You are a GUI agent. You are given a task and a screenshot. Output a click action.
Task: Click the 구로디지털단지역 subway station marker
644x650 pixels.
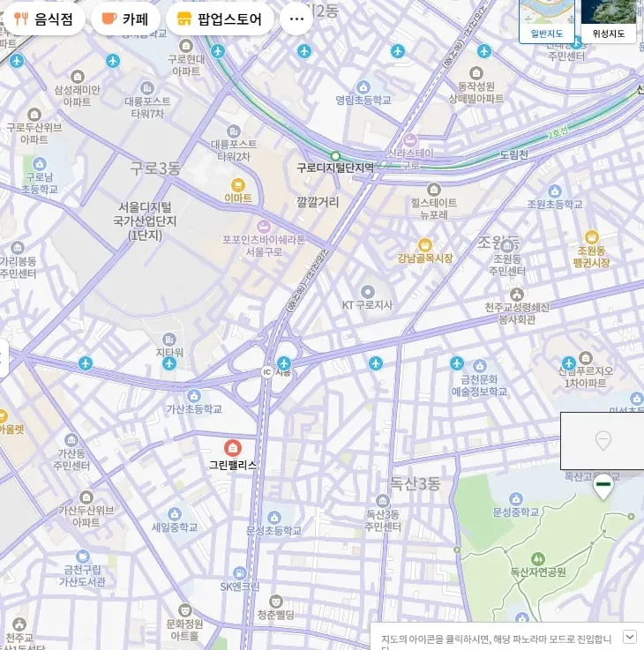[335, 156]
